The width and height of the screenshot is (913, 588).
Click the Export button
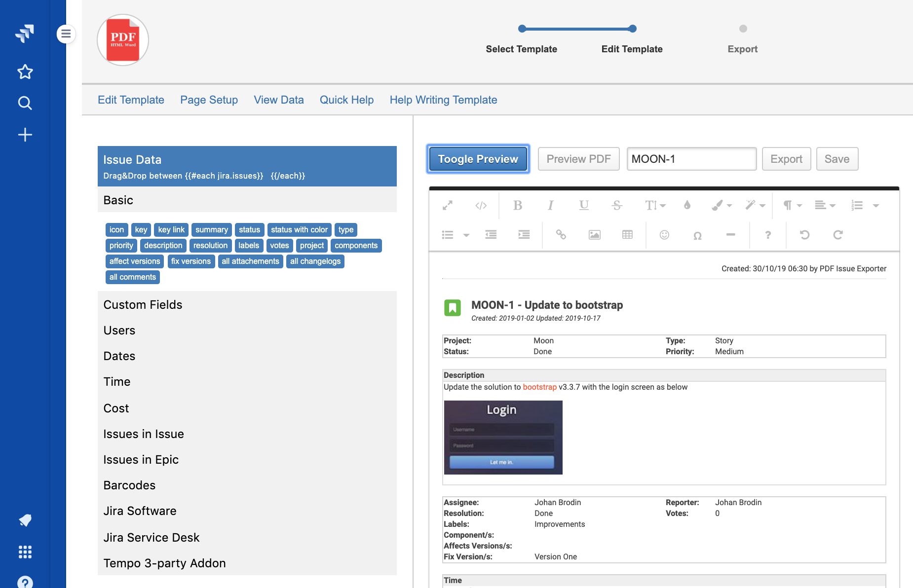pos(786,159)
